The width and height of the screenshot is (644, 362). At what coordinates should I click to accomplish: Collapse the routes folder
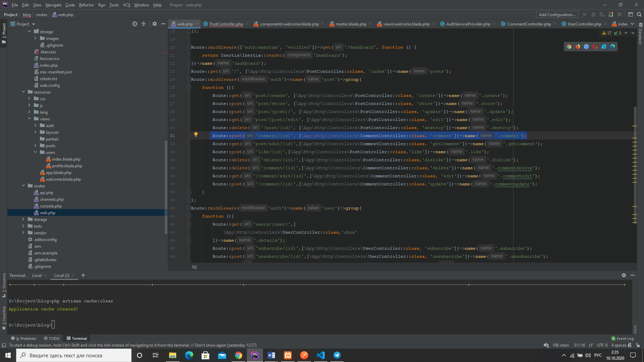pyautogui.click(x=23, y=186)
